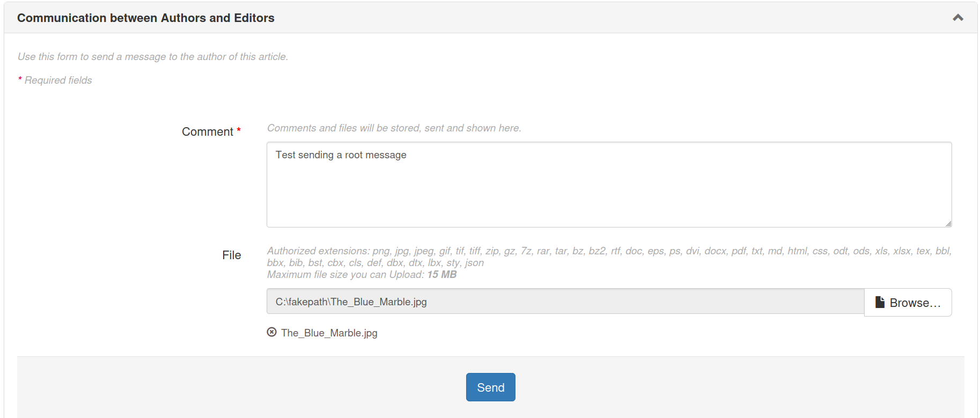Click the panel title Communication between Authors and Editors
Viewport: 980px width, 418px height.
(145, 18)
